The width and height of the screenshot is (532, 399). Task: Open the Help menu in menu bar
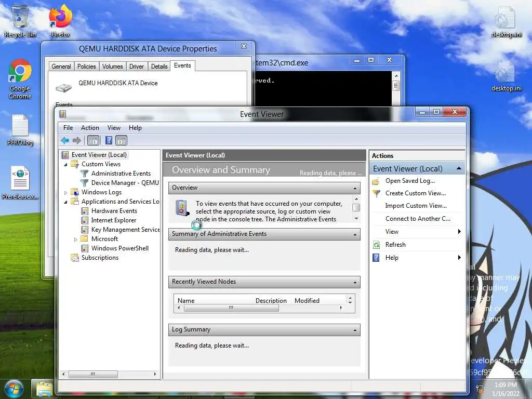[135, 128]
